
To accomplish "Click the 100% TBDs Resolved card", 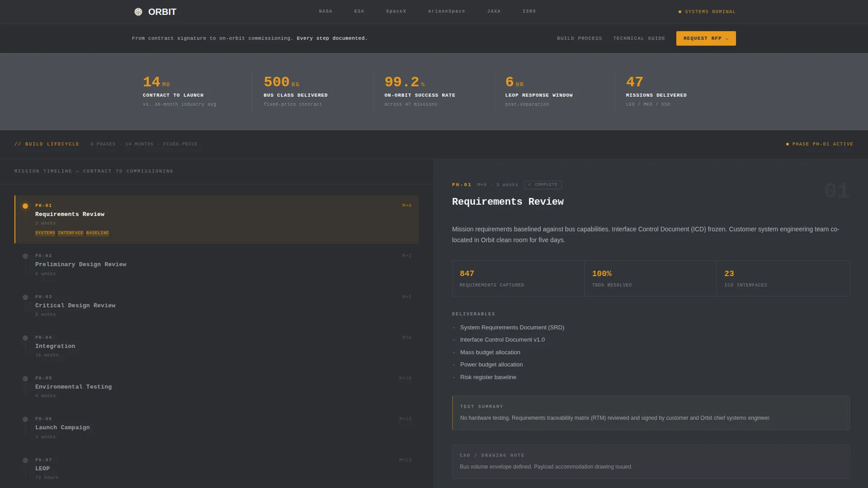I will (651, 278).
